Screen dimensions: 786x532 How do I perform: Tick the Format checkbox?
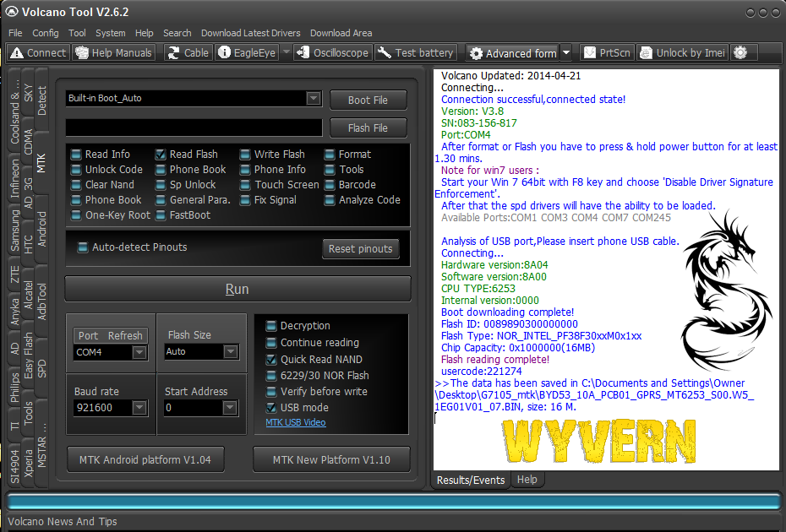point(330,155)
